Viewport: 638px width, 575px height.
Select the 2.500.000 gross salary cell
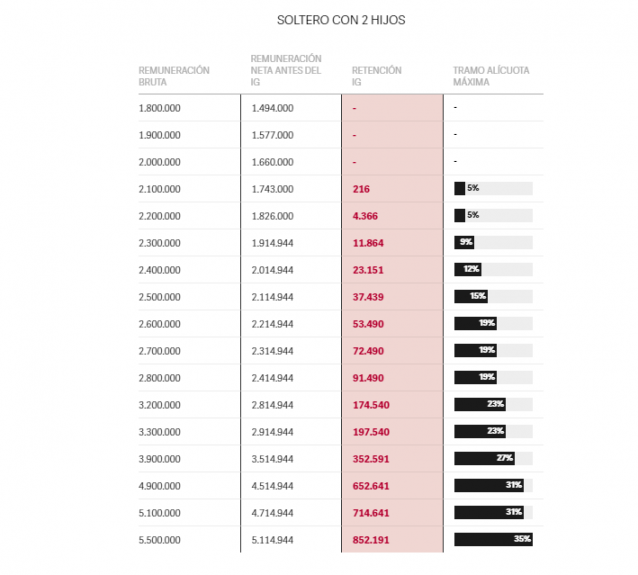click(x=160, y=296)
